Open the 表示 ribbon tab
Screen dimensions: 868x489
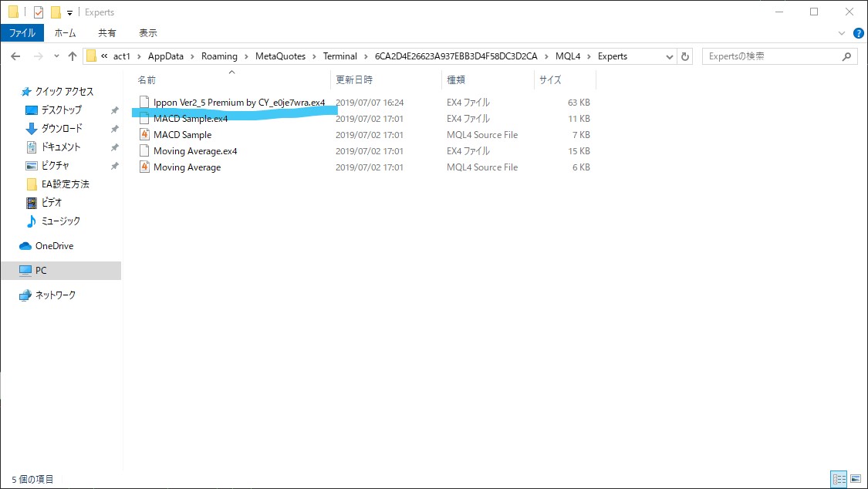[x=148, y=33]
